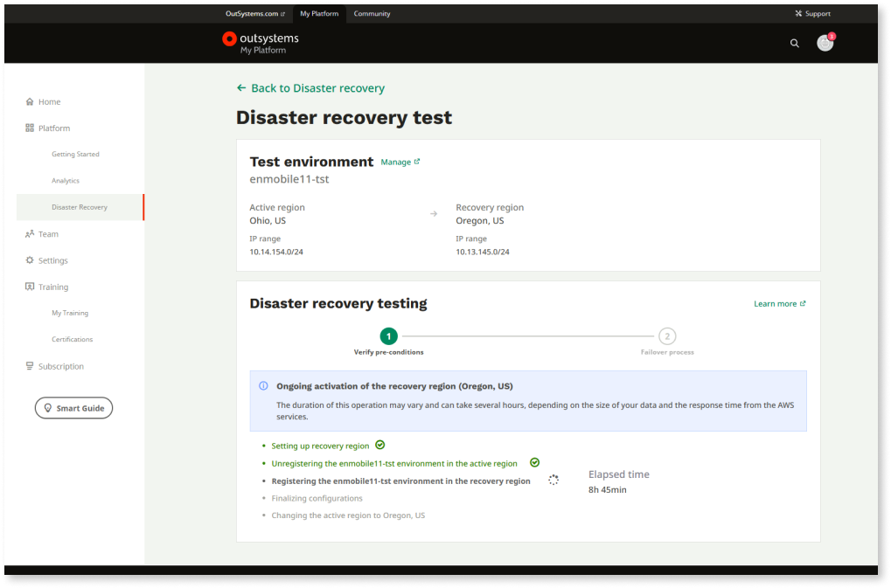Select step 2 Failover process circle
Viewport: 891px width, 588px height.
click(x=667, y=336)
